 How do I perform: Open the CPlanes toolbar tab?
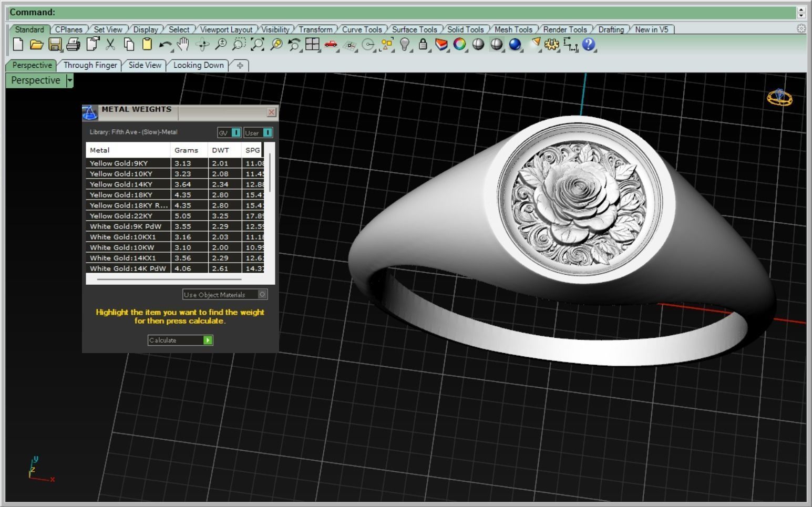pyautogui.click(x=69, y=29)
